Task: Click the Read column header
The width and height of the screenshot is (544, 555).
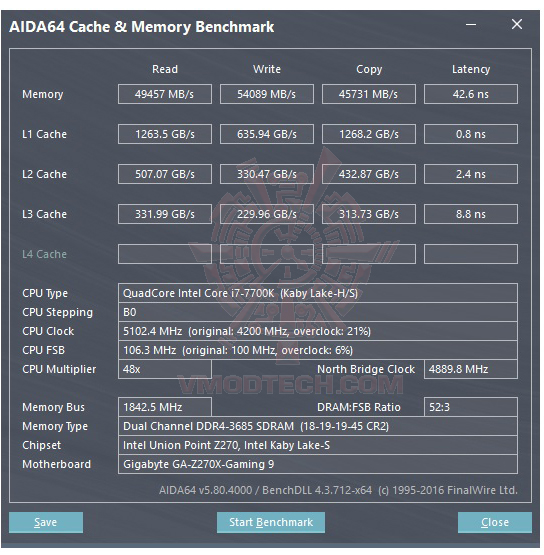Action: [165, 69]
